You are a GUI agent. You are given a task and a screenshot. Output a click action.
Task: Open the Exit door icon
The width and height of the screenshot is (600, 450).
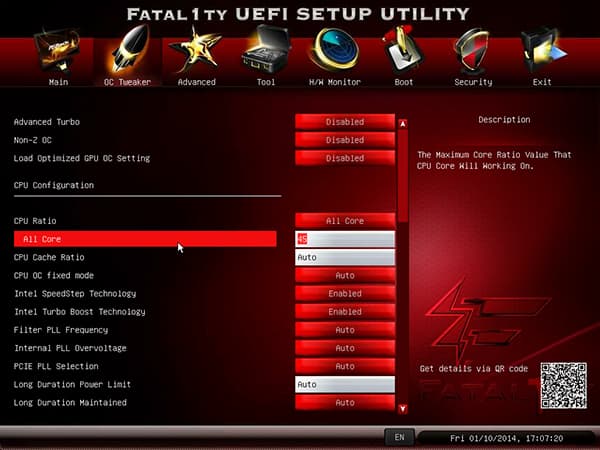(542, 50)
